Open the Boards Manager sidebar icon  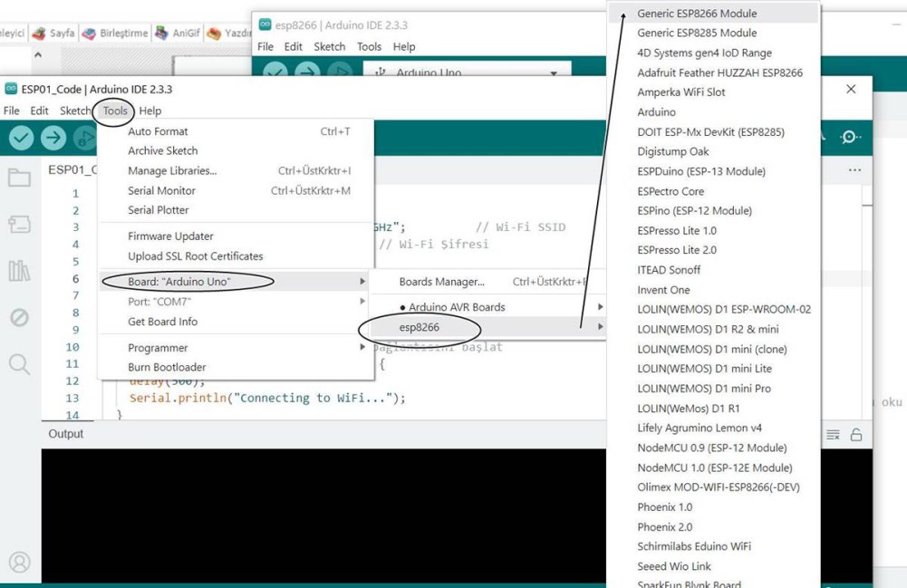coord(19,224)
